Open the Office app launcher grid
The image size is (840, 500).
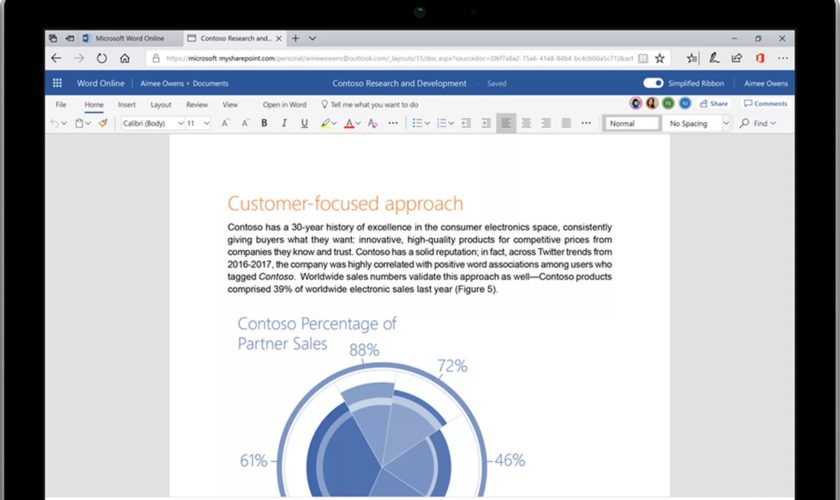57,84
